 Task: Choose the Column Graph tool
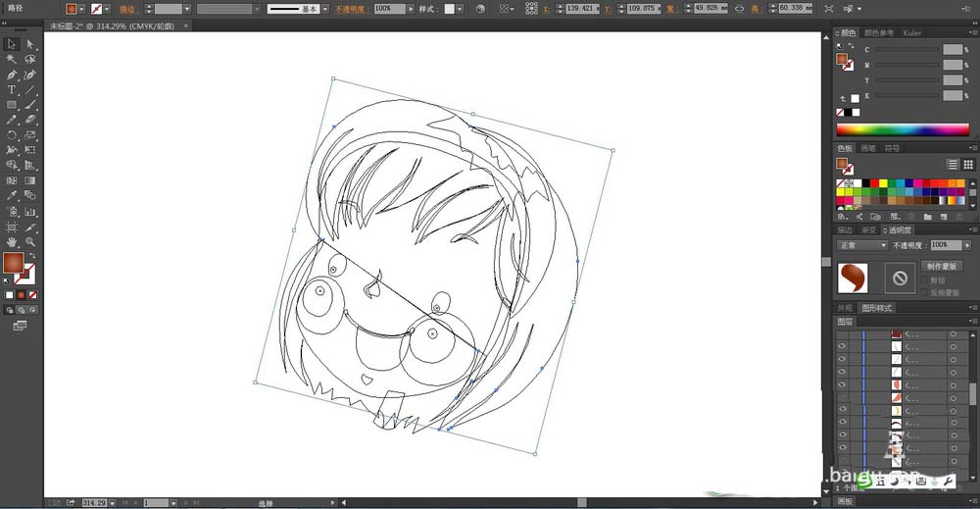pyautogui.click(x=30, y=212)
